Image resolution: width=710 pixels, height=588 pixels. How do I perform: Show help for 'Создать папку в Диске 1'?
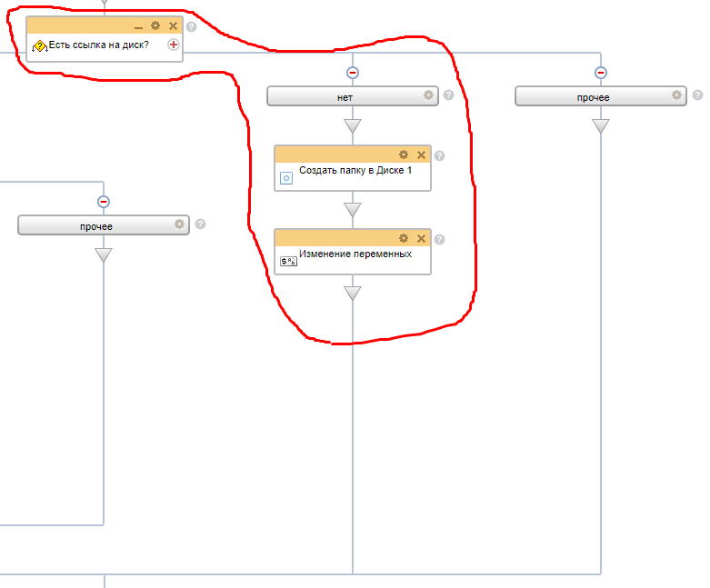440,155
